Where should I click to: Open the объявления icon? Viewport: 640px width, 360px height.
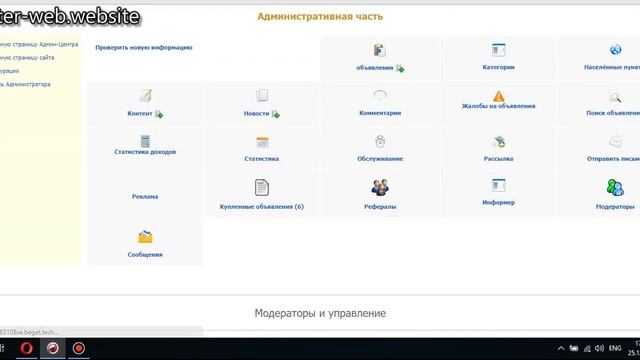(x=380, y=50)
